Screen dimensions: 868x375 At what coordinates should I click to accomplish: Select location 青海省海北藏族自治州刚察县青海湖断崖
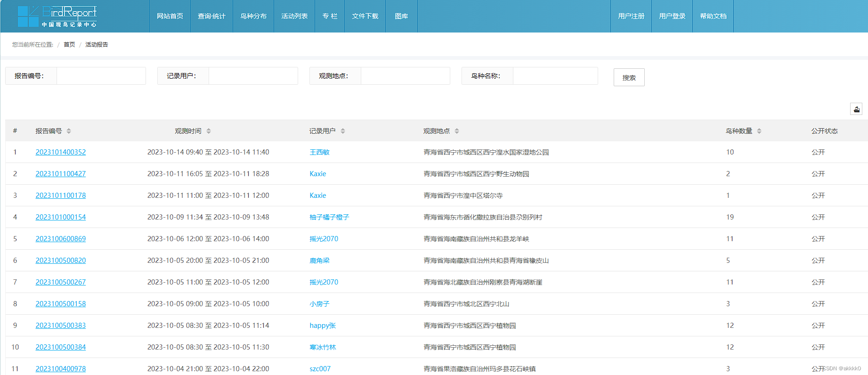[x=483, y=282]
